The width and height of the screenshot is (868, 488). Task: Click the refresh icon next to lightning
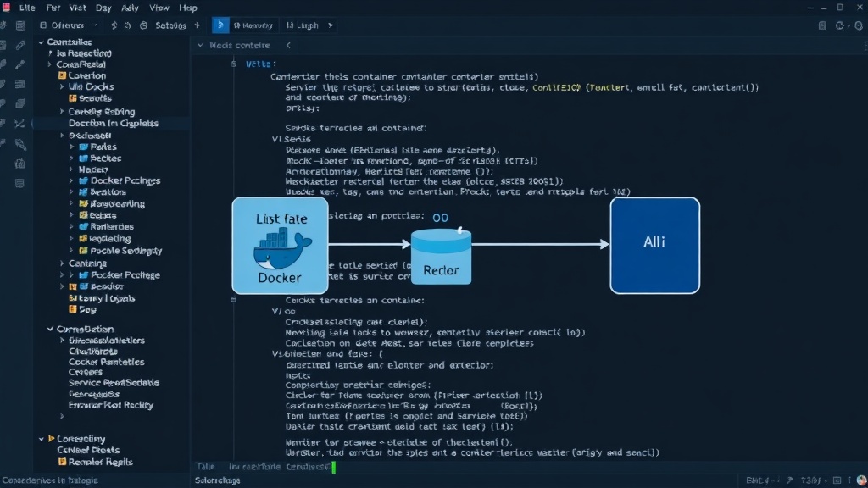(128, 25)
